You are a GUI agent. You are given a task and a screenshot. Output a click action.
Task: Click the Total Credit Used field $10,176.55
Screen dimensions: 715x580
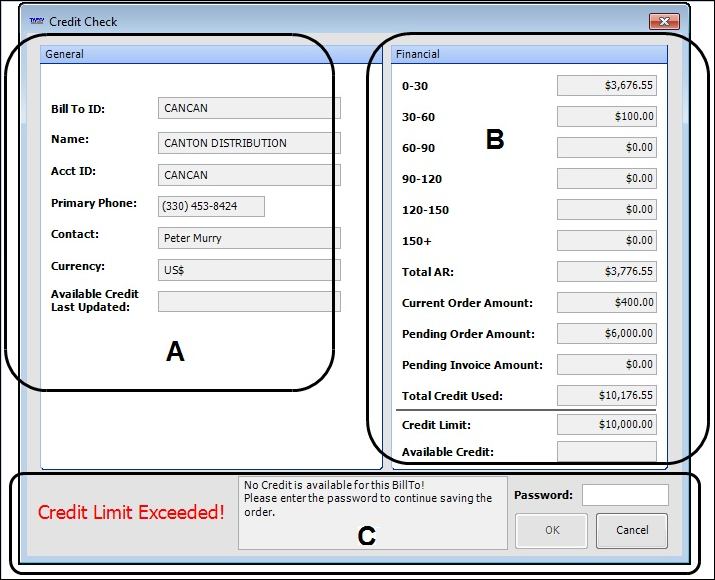[607, 395]
